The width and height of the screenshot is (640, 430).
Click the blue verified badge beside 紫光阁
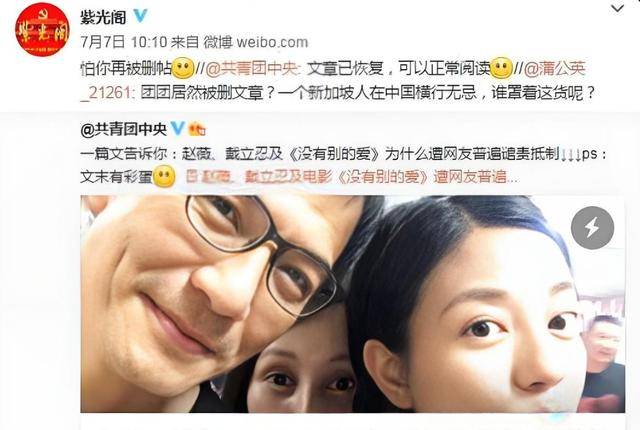(140, 16)
